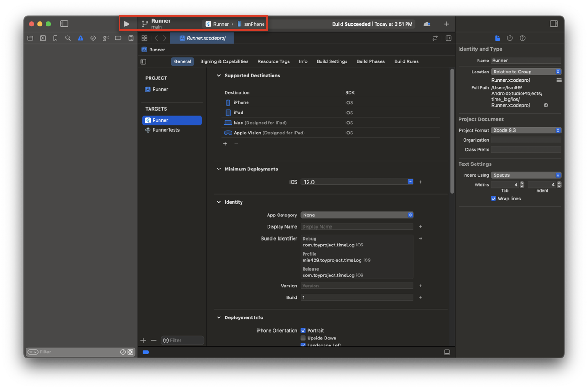Show the File inspector
The height and width of the screenshot is (389, 588).
pos(497,38)
